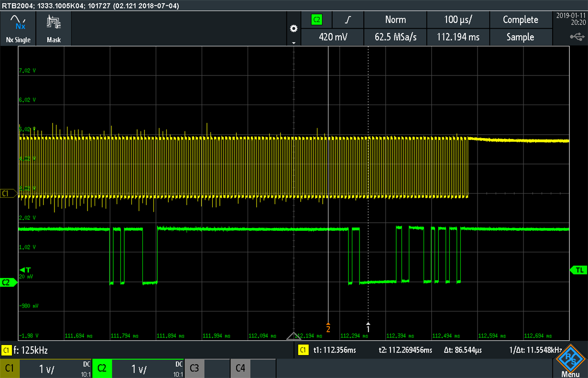
Task: Select the C1 channel ground marker
Action: coord(9,194)
